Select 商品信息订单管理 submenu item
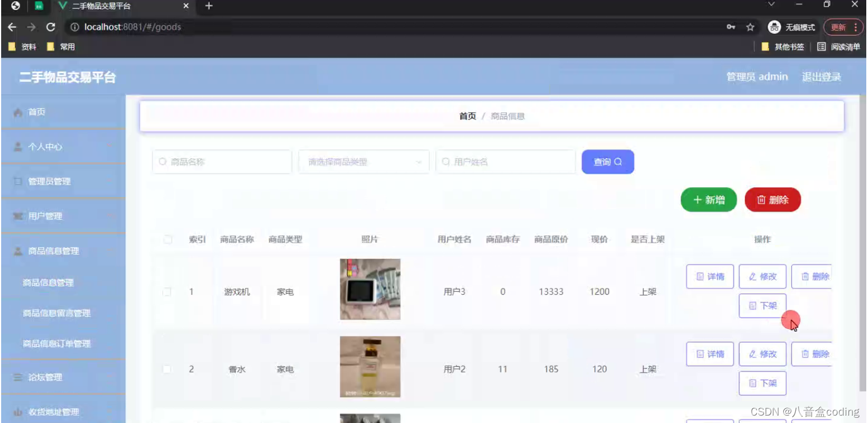 point(57,343)
